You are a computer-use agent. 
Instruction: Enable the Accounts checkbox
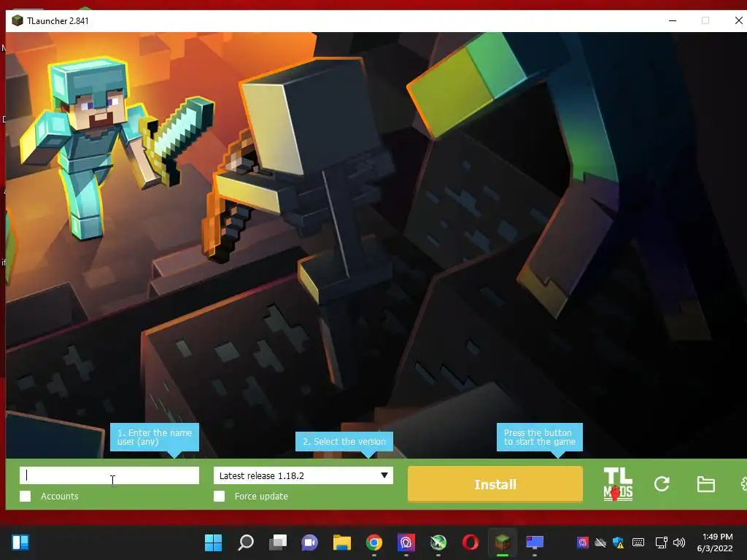[x=26, y=496]
